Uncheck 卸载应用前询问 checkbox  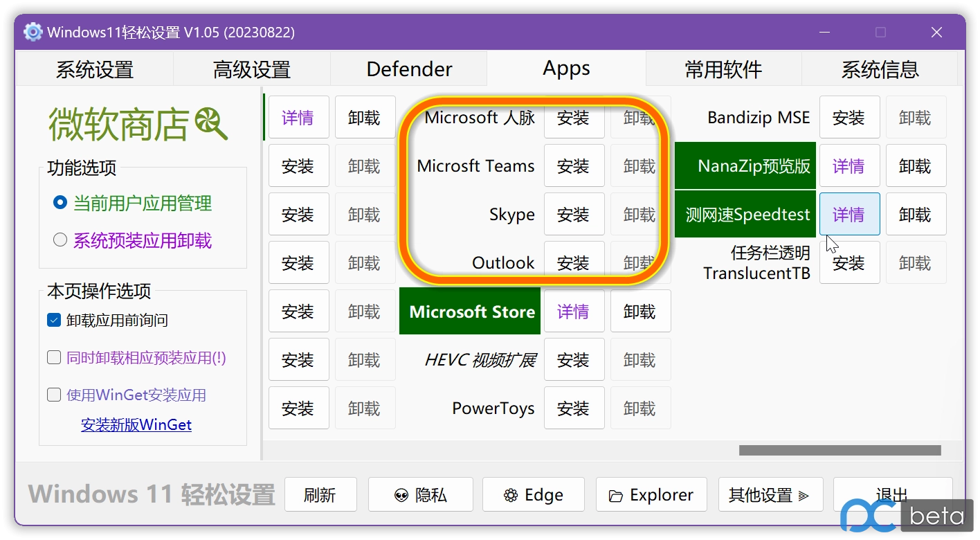tap(53, 320)
